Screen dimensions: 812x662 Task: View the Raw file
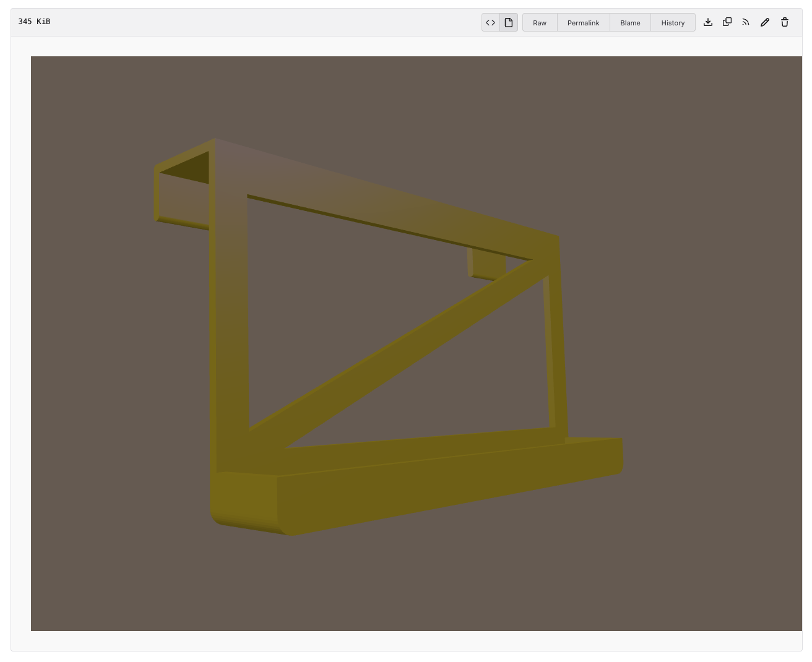click(539, 23)
